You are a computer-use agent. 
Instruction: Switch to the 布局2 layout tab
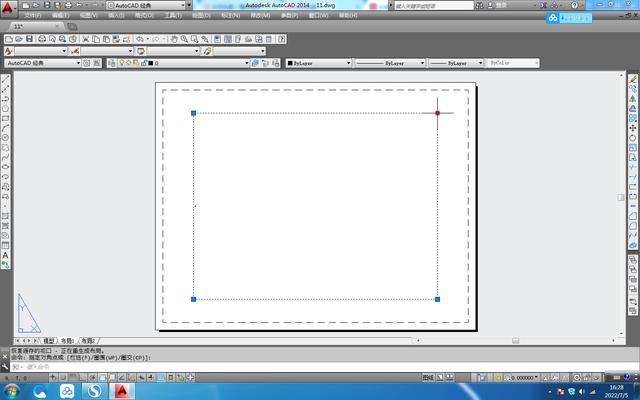pos(89,341)
